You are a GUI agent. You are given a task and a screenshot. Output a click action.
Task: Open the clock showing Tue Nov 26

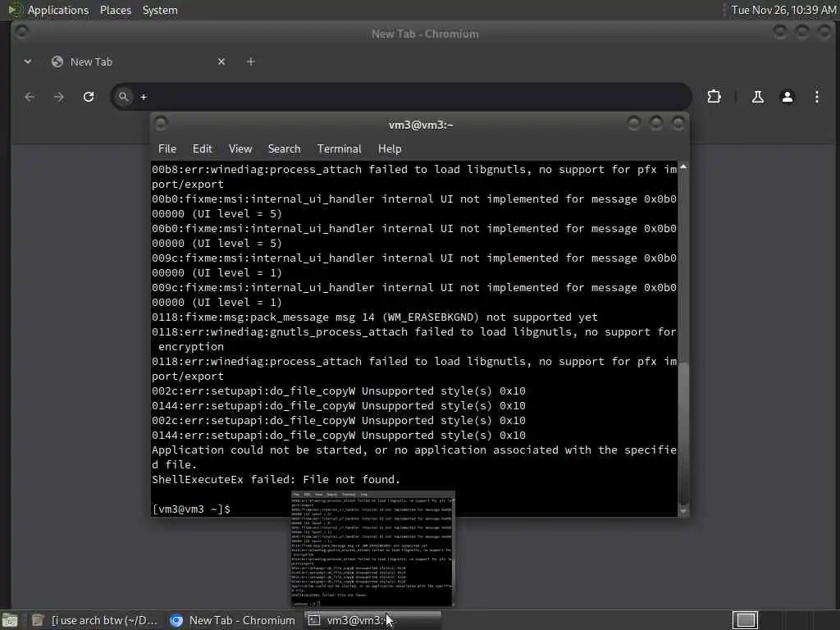pos(783,10)
